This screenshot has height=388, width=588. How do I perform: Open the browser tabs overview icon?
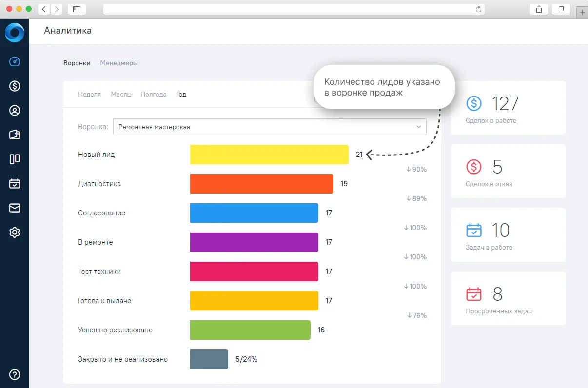[x=561, y=9]
